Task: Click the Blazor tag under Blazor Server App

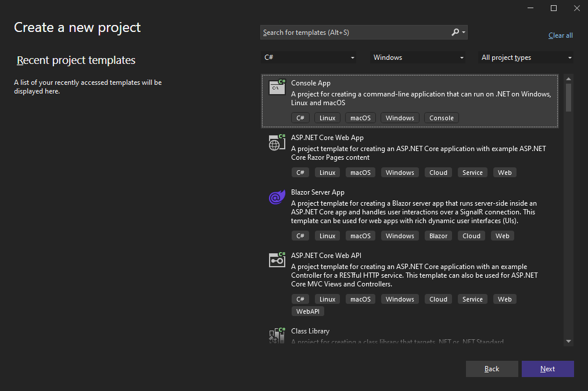Action: coord(438,236)
